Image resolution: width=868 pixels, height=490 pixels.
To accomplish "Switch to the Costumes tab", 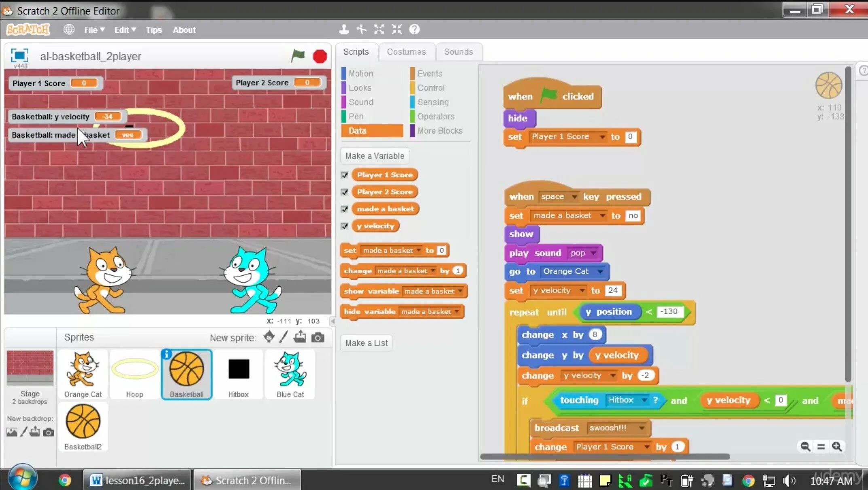I will (405, 52).
